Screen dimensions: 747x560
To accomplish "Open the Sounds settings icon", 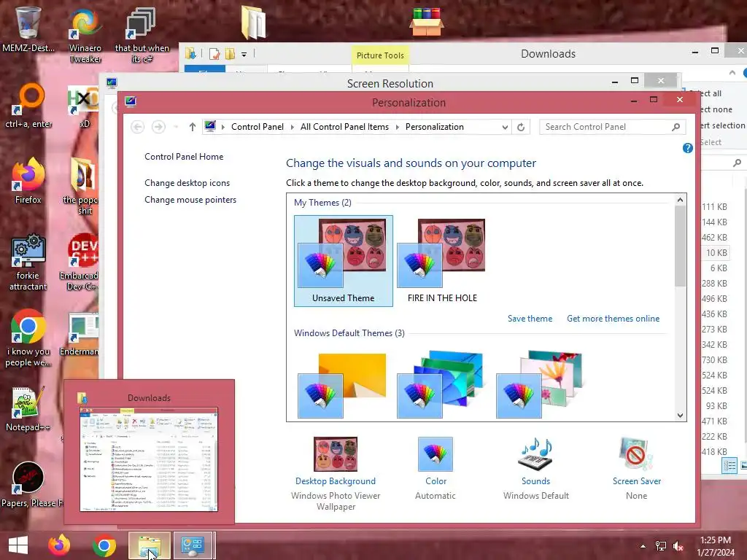I will tap(536, 454).
